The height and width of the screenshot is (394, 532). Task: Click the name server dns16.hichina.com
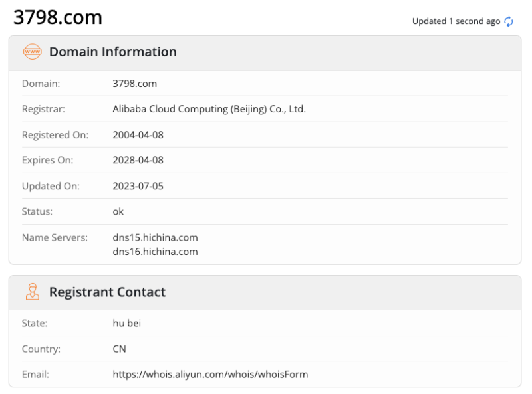tap(155, 252)
